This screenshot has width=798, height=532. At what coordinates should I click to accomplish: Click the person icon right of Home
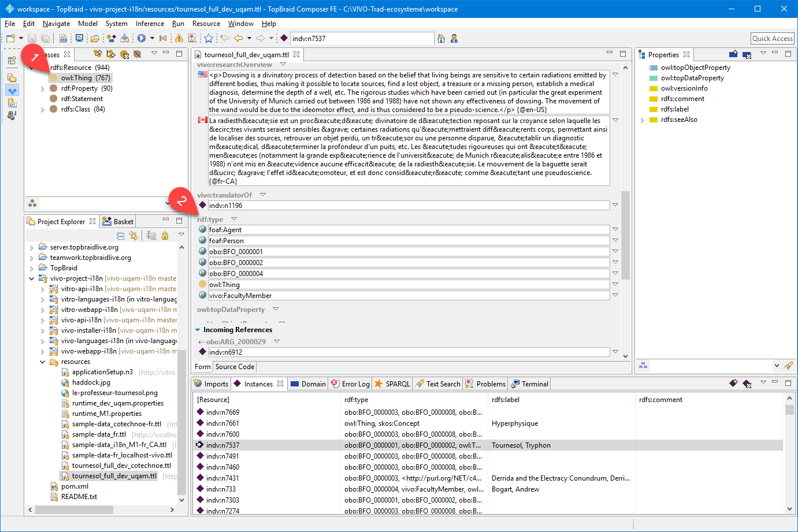point(454,38)
